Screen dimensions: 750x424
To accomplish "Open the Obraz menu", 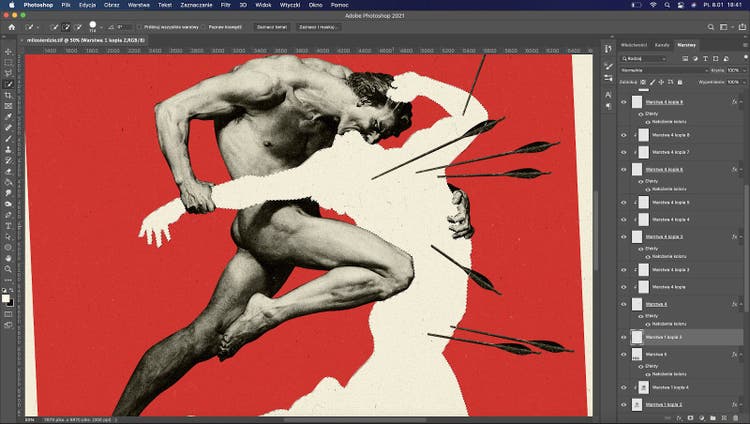I will [x=111, y=5].
